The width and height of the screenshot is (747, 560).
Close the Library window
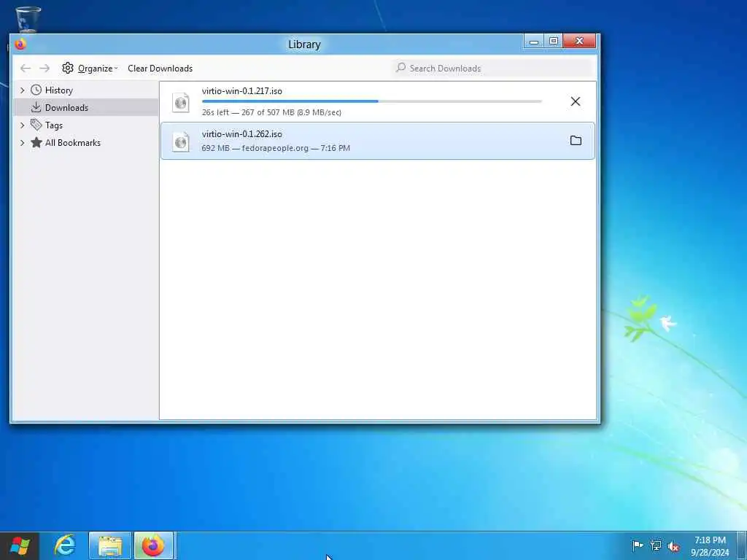coord(579,42)
